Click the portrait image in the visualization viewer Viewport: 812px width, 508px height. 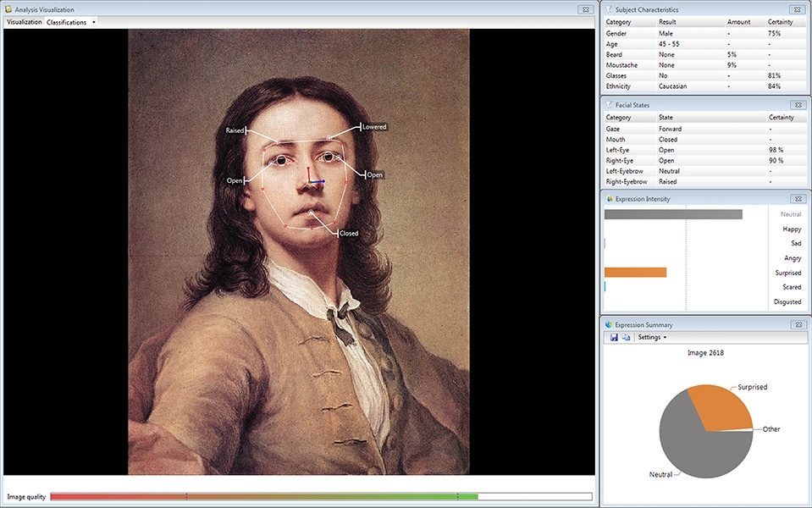tap(299, 251)
